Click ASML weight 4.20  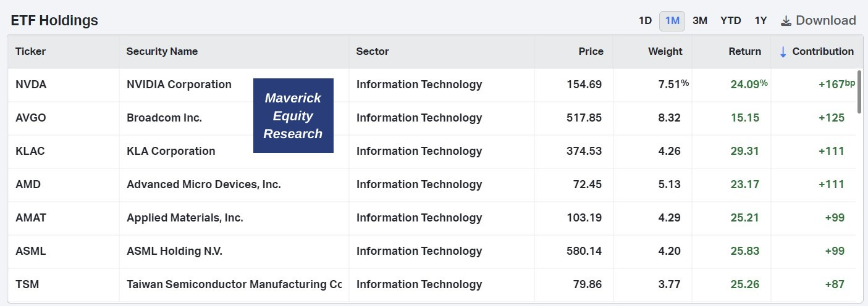click(670, 251)
